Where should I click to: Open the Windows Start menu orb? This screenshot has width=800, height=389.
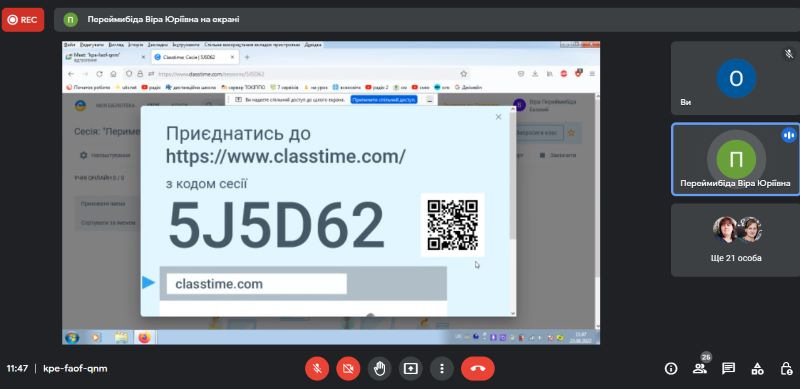tap(72, 337)
